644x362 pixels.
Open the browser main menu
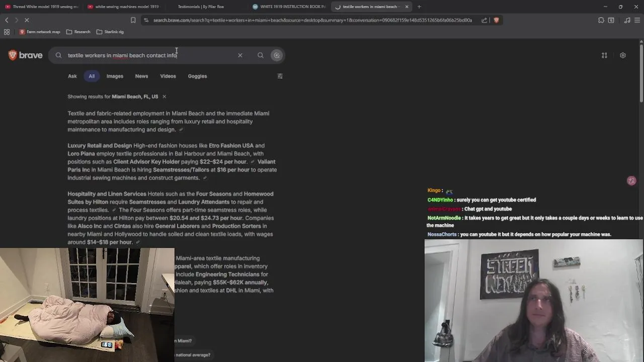637,20
